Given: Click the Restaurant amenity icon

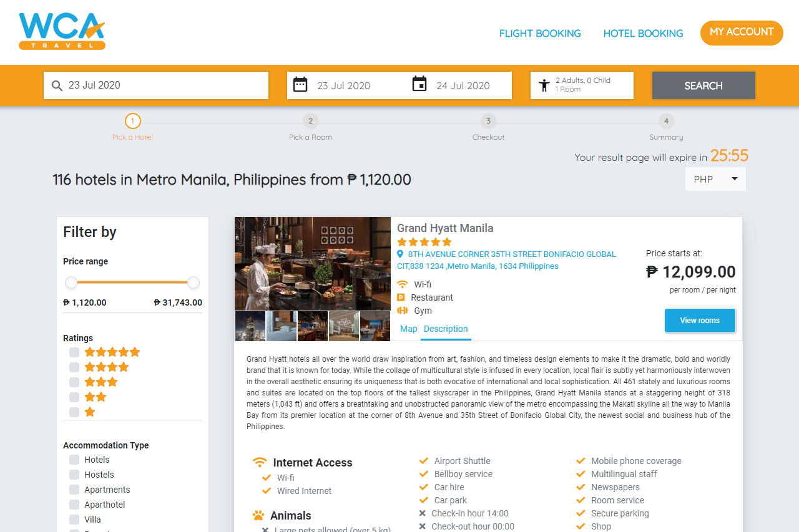Looking at the screenshot, I should coord(401,297).
